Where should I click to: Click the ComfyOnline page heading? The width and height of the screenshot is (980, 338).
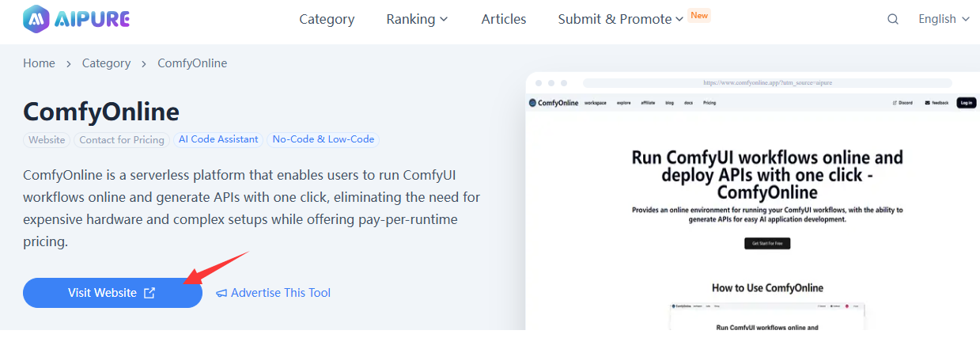click(101, 112)
